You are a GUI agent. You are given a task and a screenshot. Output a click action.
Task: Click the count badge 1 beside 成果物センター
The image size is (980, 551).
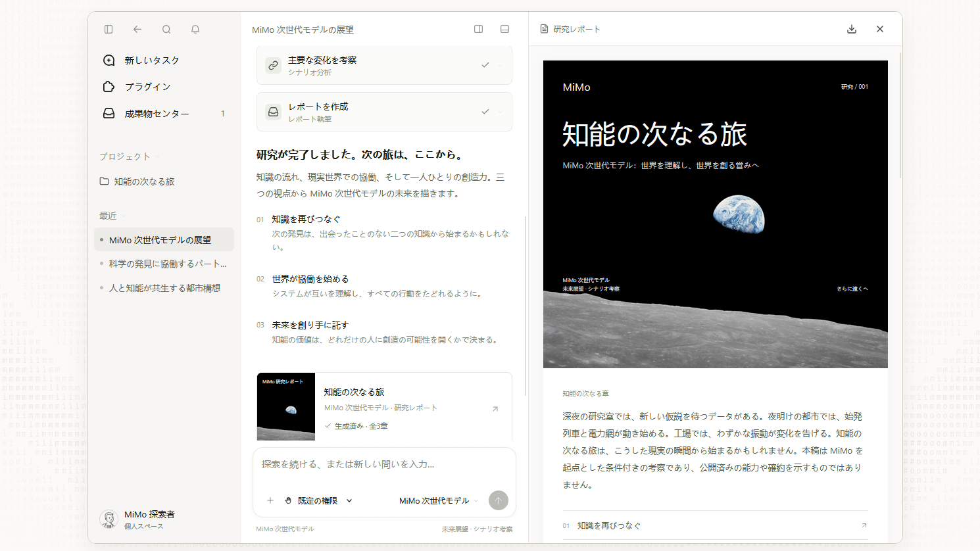223,114
